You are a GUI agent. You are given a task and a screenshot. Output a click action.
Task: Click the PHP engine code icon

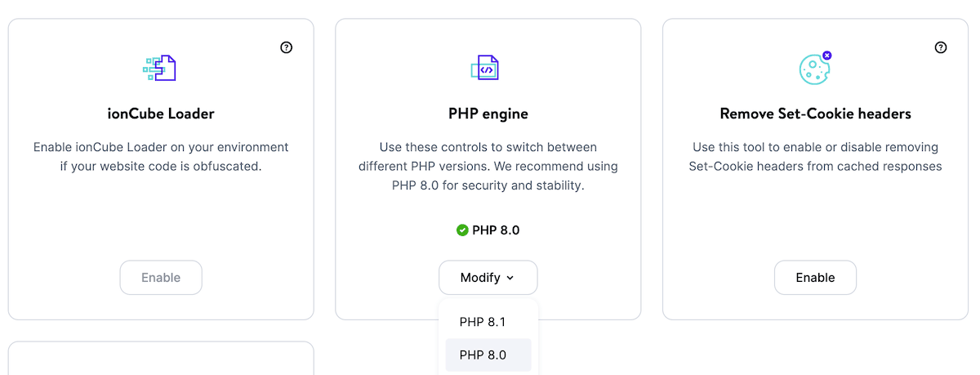click(485, 68)
